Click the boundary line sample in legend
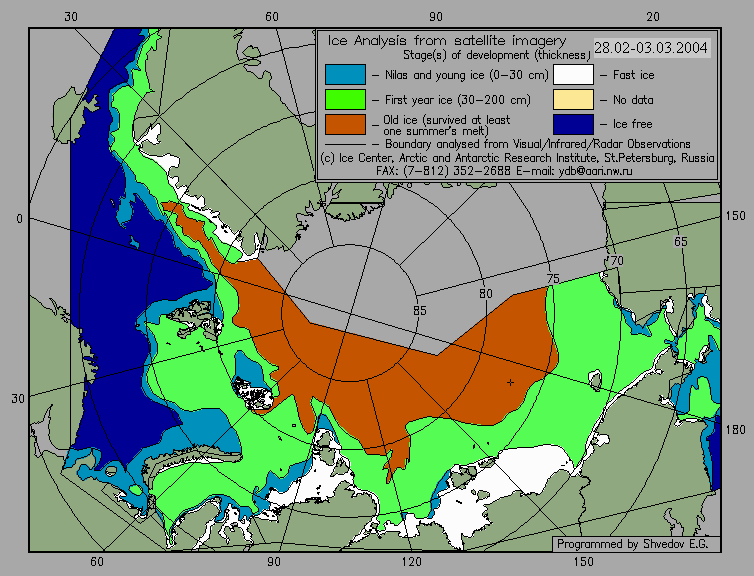This screenshot has height=576, width=754. point(345,144)
